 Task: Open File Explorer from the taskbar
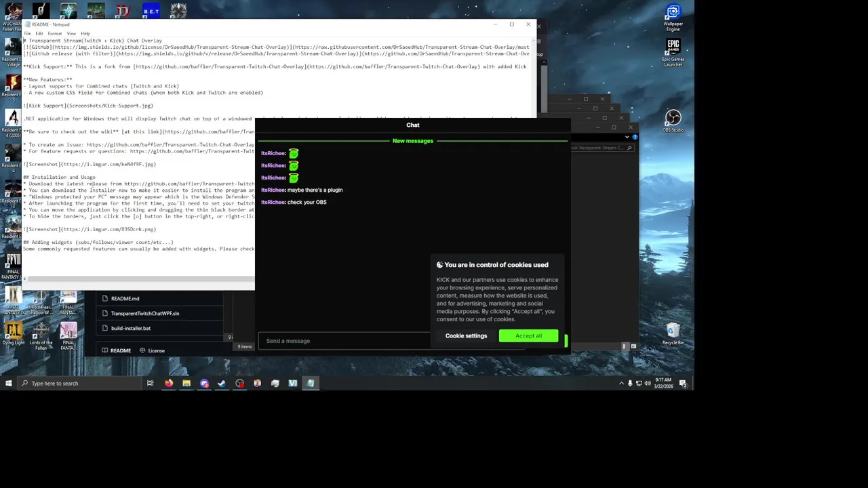[186, 384]
